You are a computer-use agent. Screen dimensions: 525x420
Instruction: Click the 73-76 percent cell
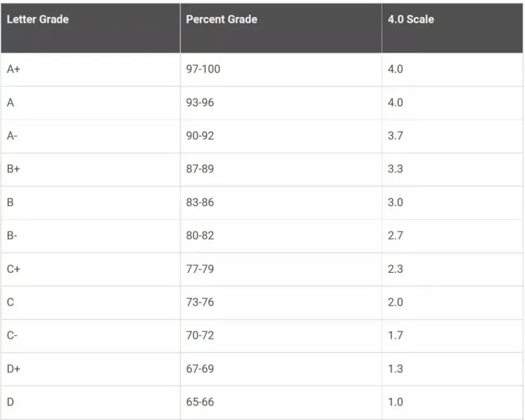point(200,303)
